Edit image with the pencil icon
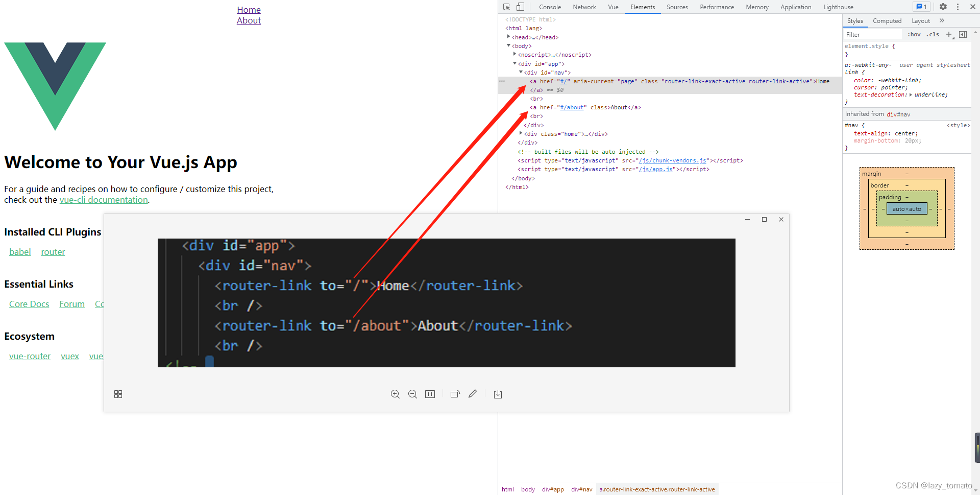This screenshot has height=495, width=980. (473, 394)
